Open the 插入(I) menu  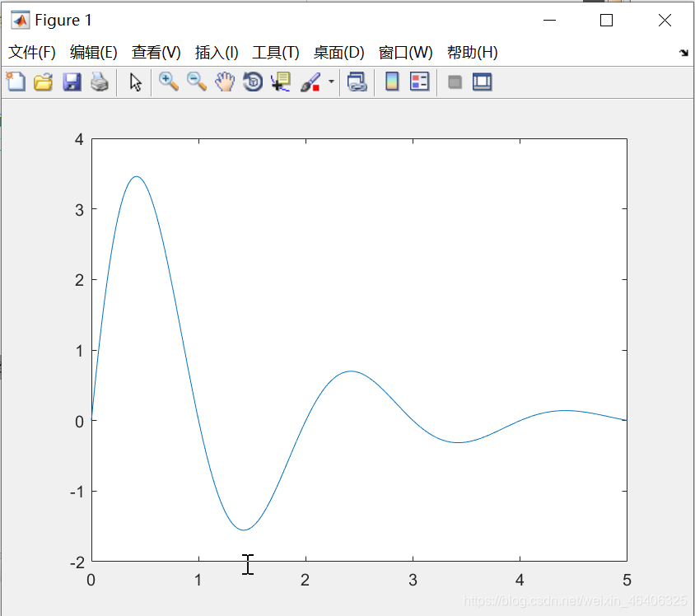tap(217, 52)
